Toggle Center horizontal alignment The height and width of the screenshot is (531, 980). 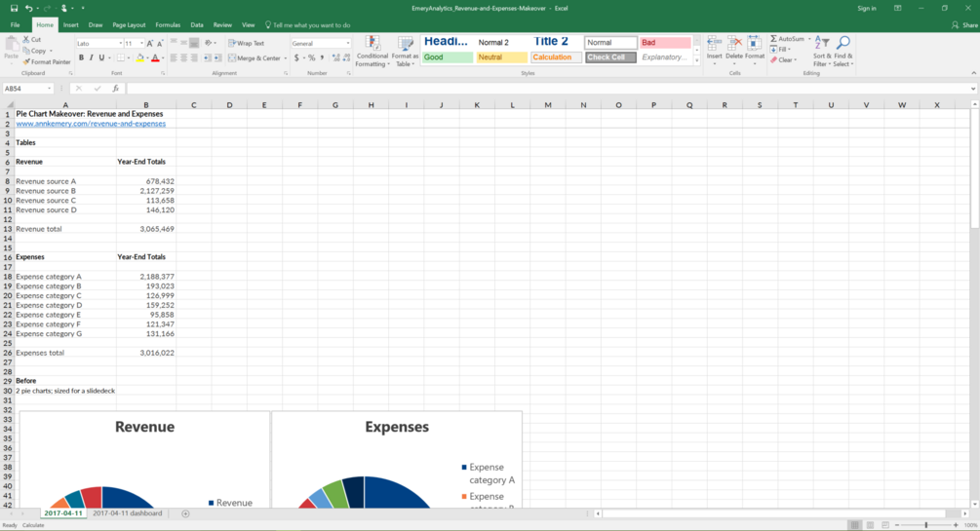tap(183, 58)
